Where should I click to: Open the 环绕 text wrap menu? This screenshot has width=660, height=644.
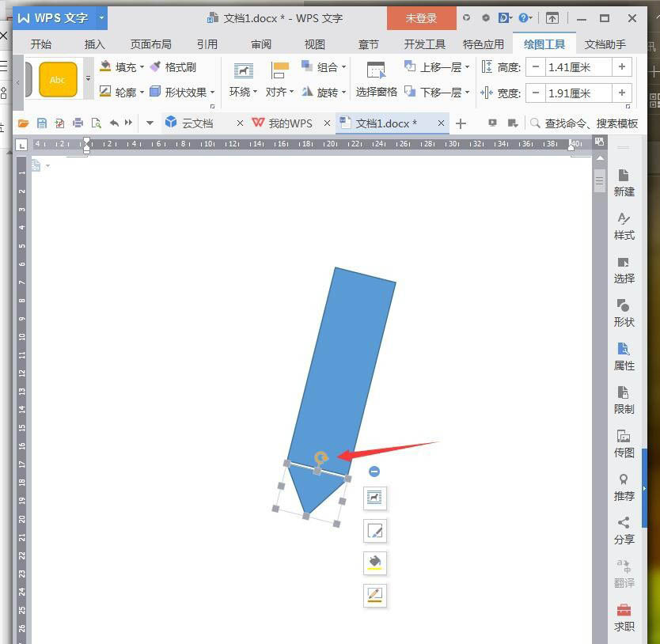coord(243,80)
